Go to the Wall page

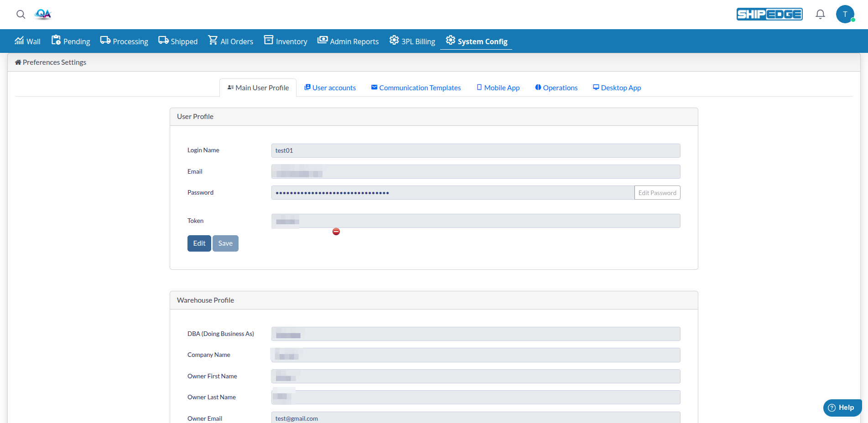click(x=27, y=41)
